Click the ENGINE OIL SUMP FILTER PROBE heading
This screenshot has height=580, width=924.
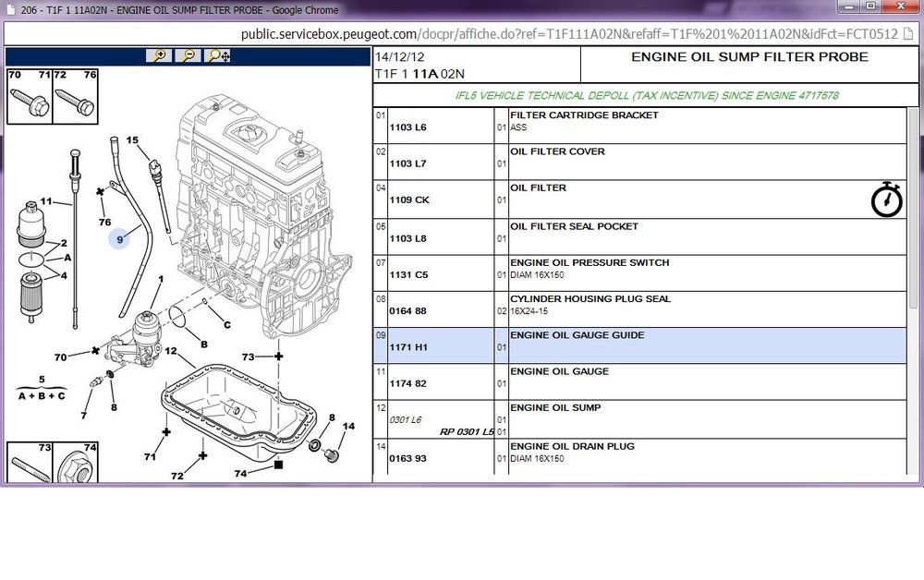click(x=749, y=57)
